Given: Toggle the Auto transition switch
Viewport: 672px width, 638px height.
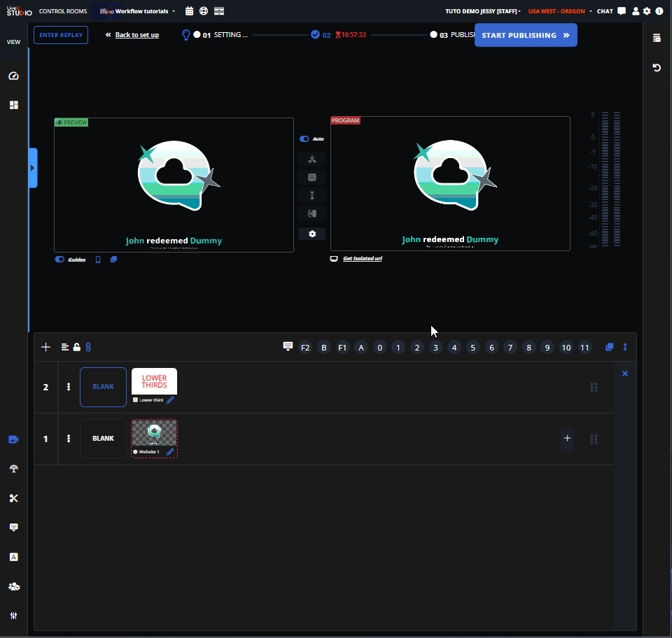Looking at the screenshot, I should click(x=304, y=139).
